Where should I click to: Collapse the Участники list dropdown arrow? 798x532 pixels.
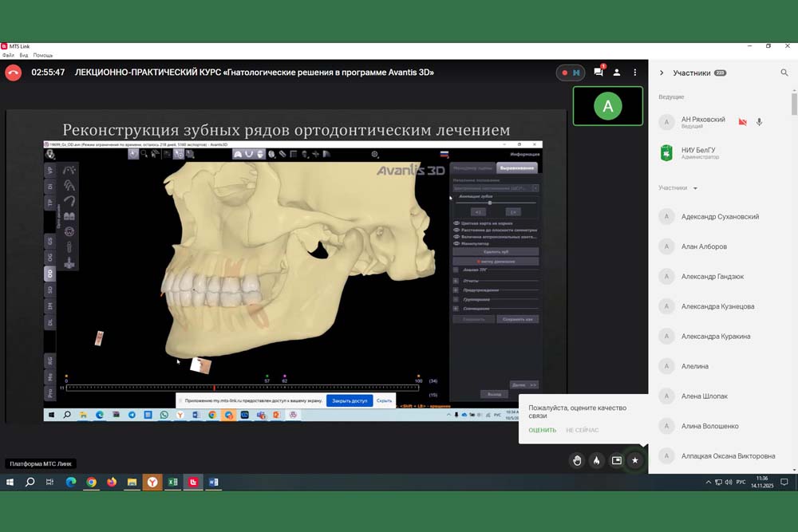695,188
